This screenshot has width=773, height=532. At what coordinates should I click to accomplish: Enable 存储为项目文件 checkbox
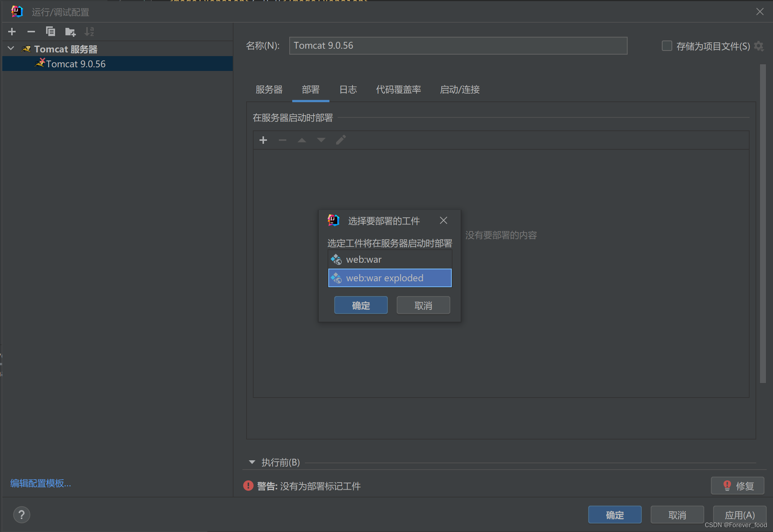667,46
